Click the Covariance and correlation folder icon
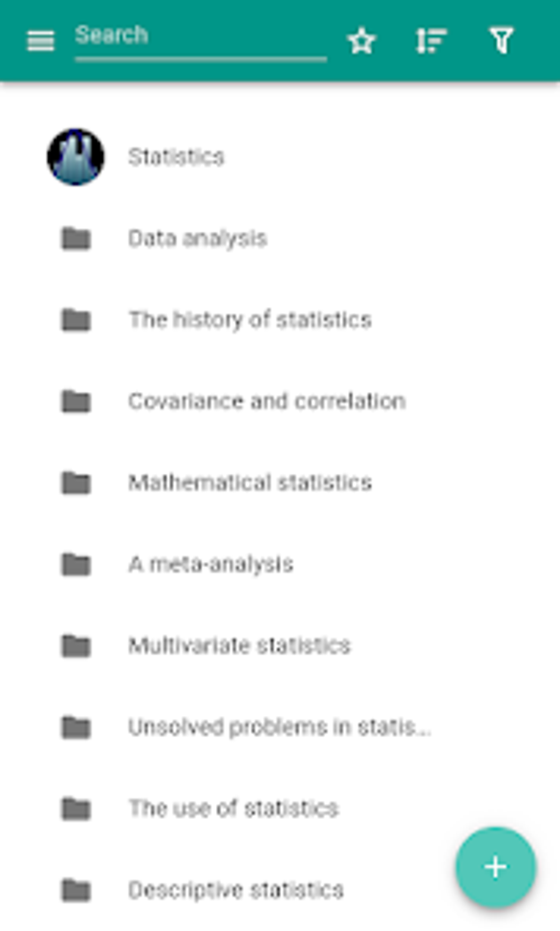The width and height of the screenshot is (560, 931). [x=77, y=400]
